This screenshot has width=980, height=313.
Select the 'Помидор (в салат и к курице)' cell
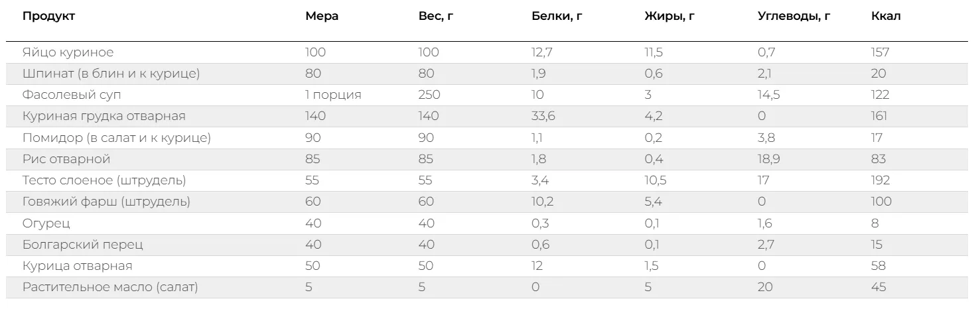116,138
